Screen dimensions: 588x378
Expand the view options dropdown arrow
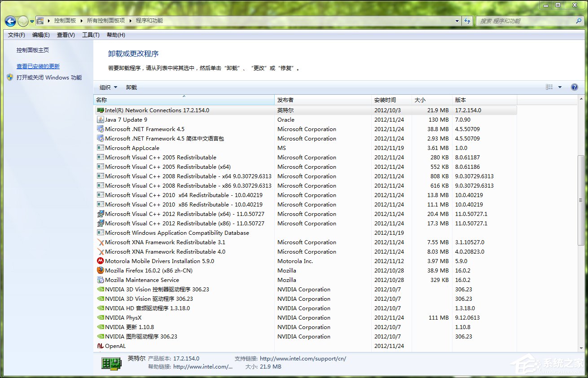pos(560,87)
